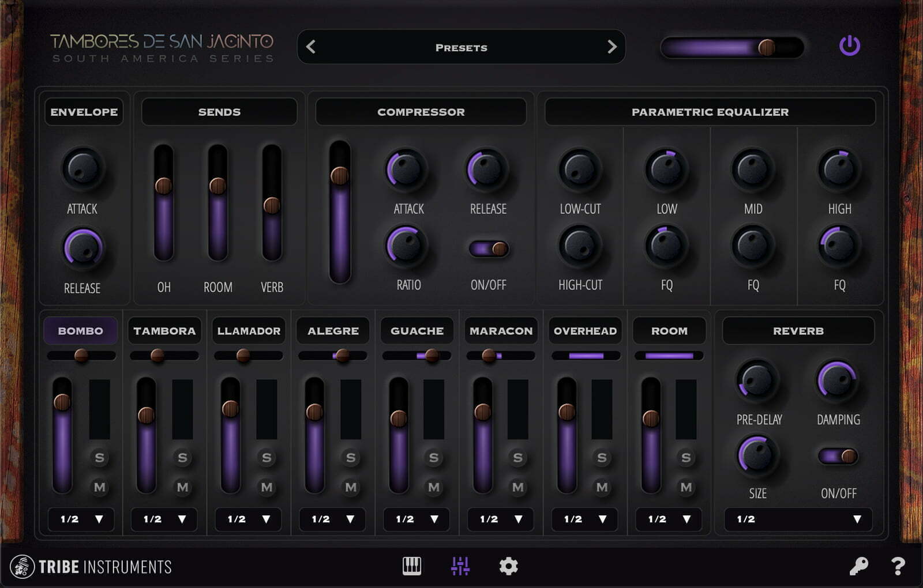This screenshot has height=588, width=923.
Task: Click the Tribe Instruments logo
Action: pyautogui.click(x=92, y=567)
